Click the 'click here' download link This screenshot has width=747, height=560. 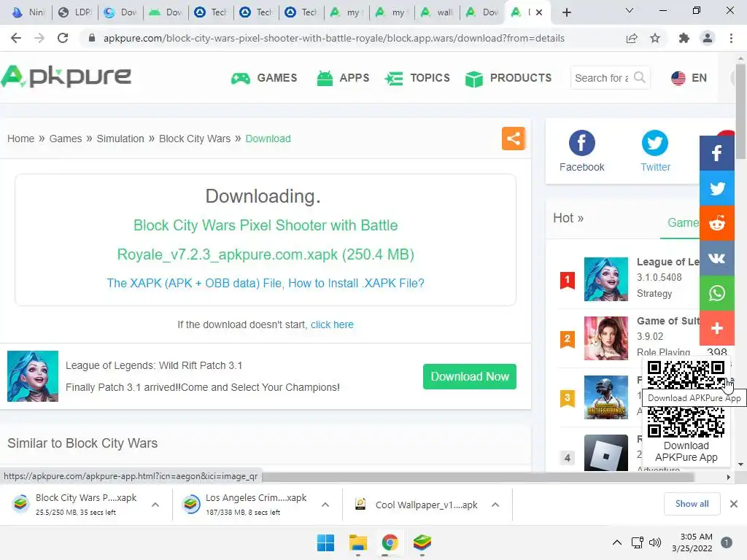332,324
